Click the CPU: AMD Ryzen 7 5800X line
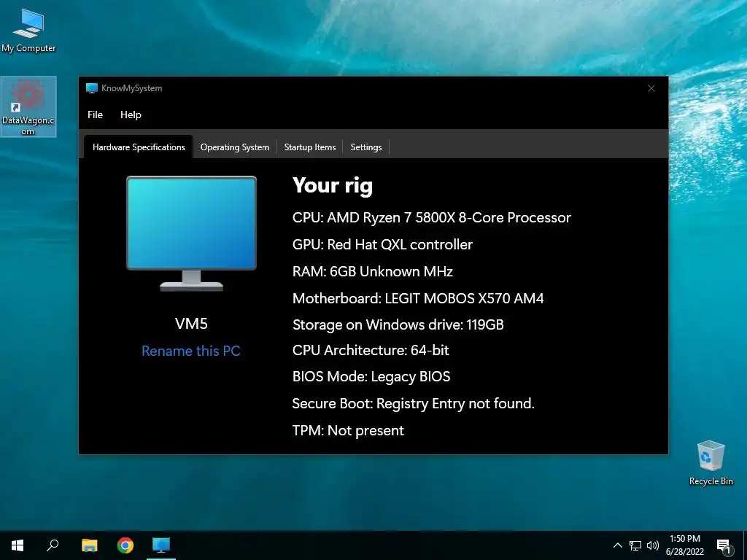Viewport: 747px width, 560px height. point(432,217)
